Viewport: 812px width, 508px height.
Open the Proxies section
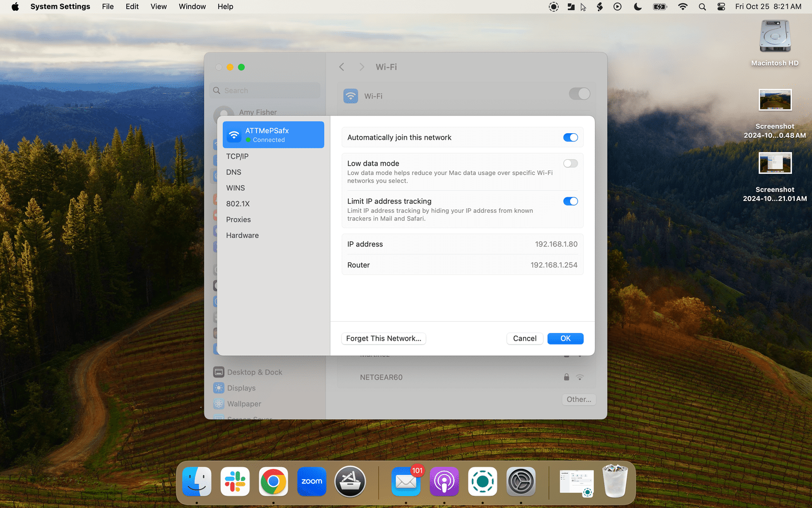[238, 220]
